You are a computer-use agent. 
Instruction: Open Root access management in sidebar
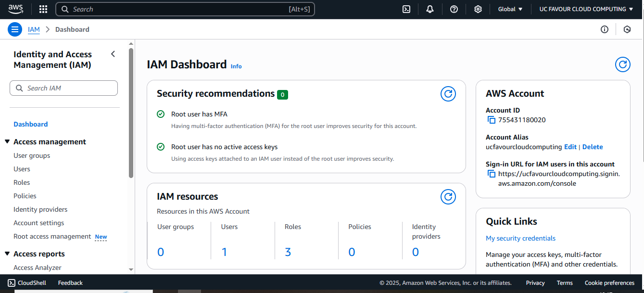[x=52, y=236]
